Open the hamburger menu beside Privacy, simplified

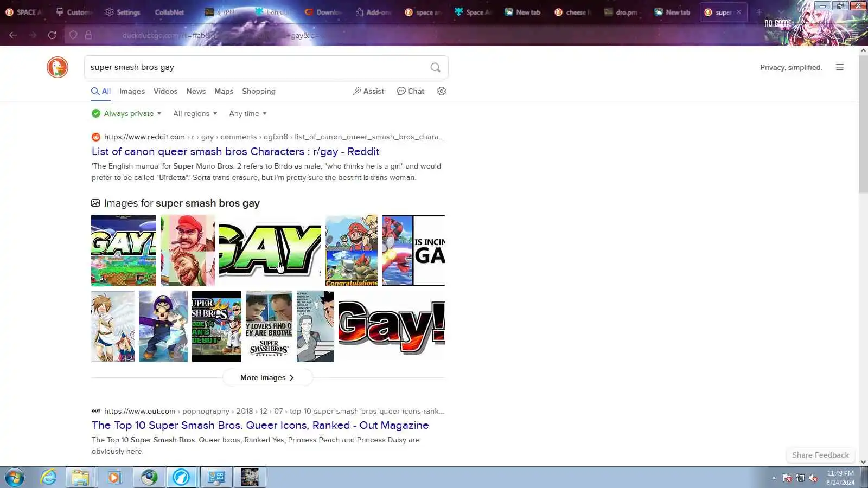839,67
